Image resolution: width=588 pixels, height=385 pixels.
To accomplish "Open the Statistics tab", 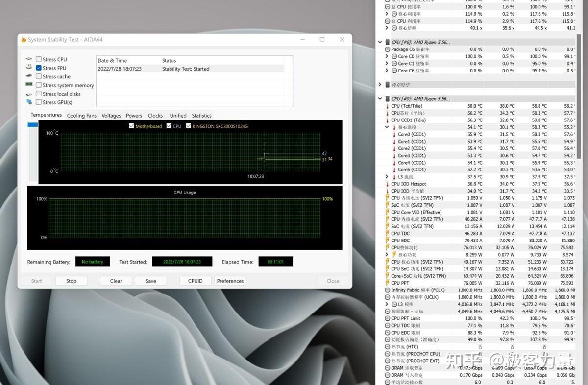I will pyautogui.click(x=201, y=116).
